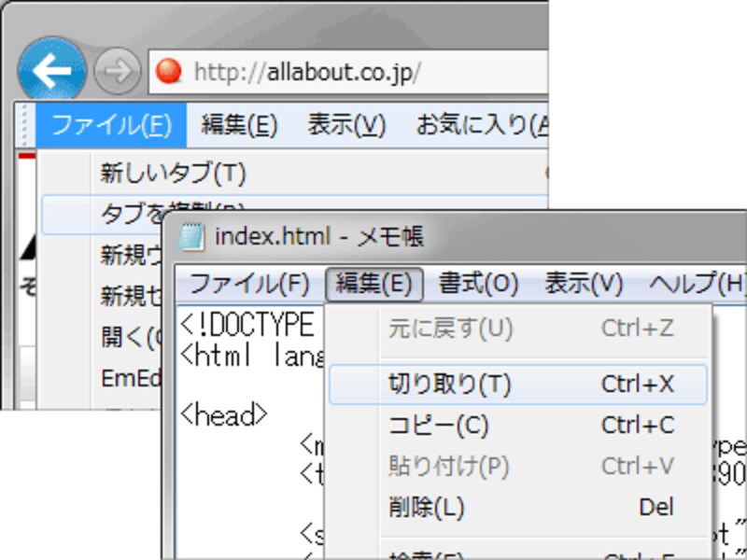Choose 削除(L) Del item
Viewport: 747px width, 560px height.
coord(518,507)
